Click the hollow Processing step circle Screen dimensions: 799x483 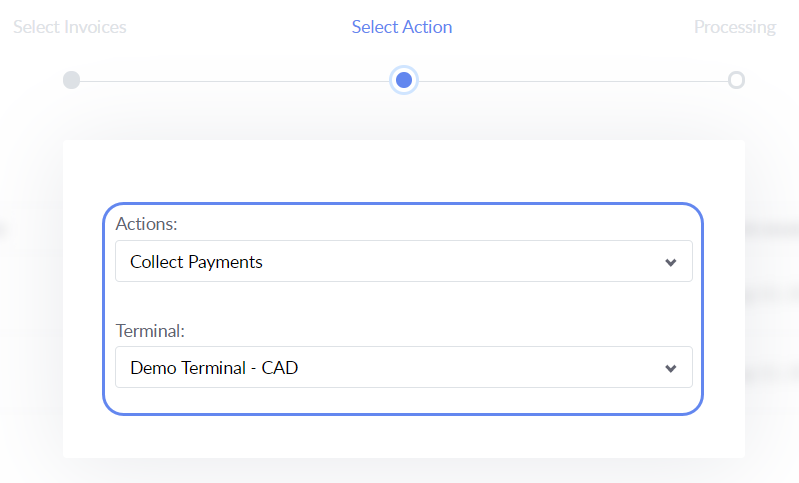pos(736,80)
